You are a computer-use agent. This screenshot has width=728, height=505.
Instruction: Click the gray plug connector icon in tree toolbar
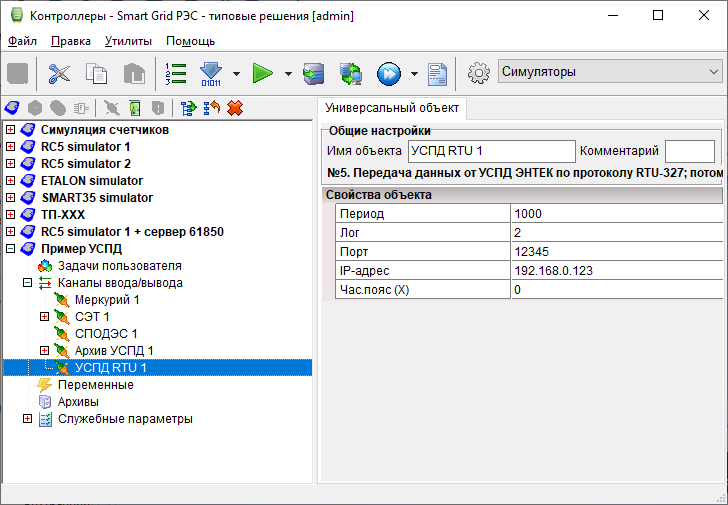point(111,108)
